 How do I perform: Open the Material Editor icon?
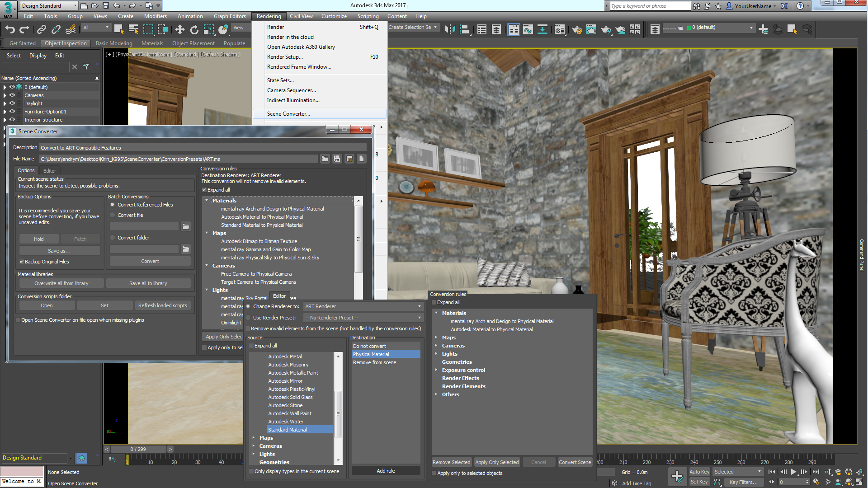point(560,29)
